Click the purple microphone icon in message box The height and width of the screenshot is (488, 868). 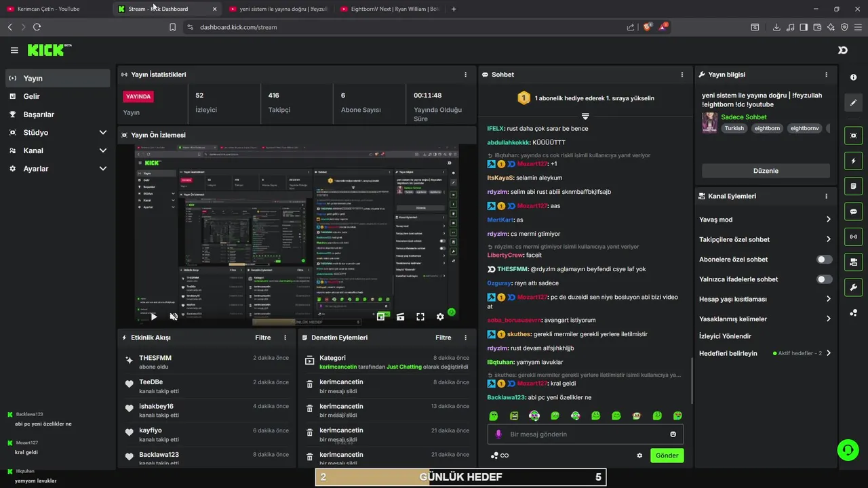click(498, 434)
